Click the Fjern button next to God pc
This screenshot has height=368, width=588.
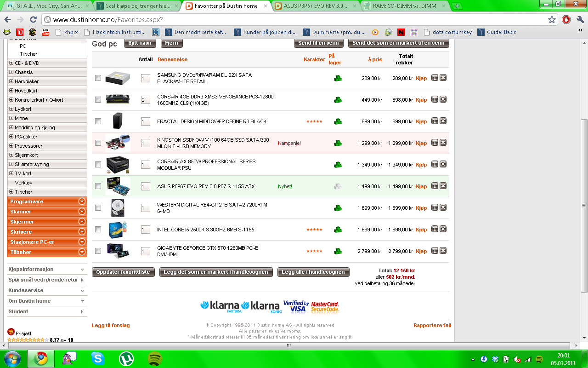point(171,43)
